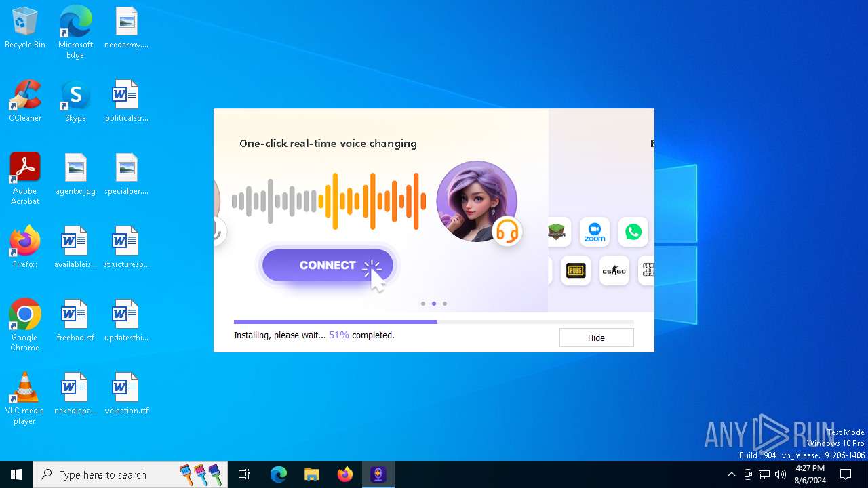This screenshot has height=488, width=868.
Task: Click the taskbar search box
Action: (x=130, y=474)
